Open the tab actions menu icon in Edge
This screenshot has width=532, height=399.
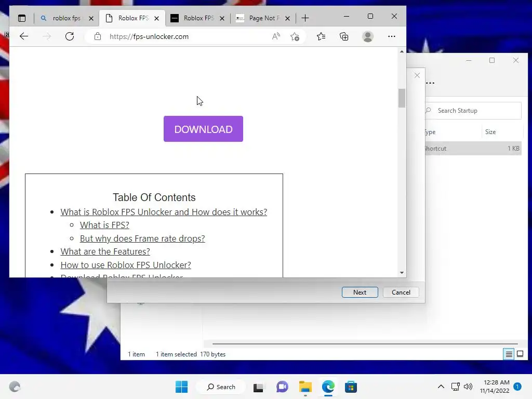tap(22, 18)
